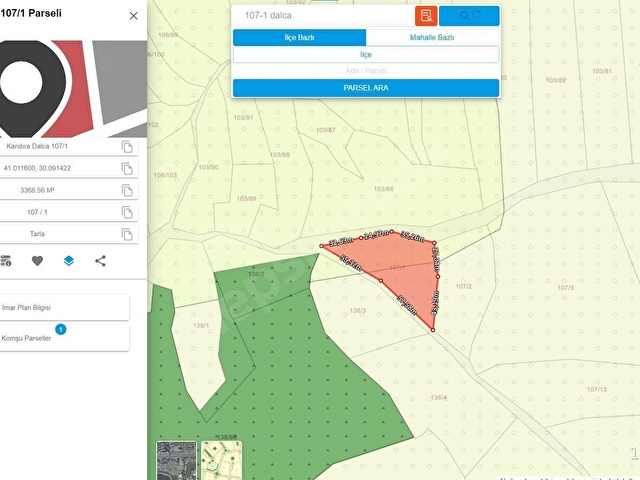Switch to satellite basemap thumbnail
The height and width of the screenshot is (480, 640).
coord(177,460)
